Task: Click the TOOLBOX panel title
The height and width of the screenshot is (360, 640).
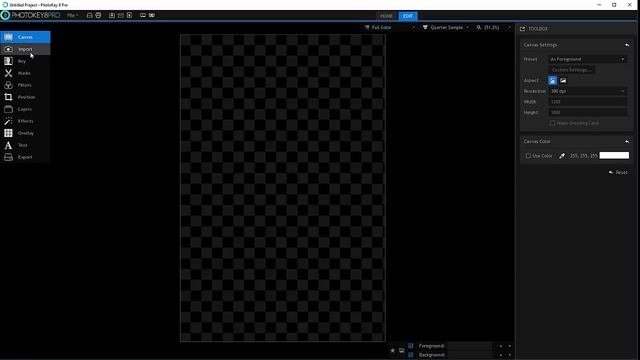Action: 538,29
